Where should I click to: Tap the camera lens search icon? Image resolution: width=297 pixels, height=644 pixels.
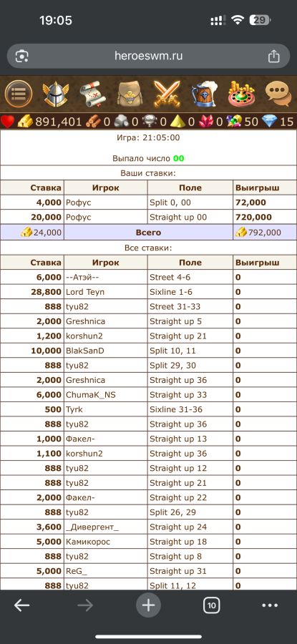pyautogui.click(x=21, y=56)
